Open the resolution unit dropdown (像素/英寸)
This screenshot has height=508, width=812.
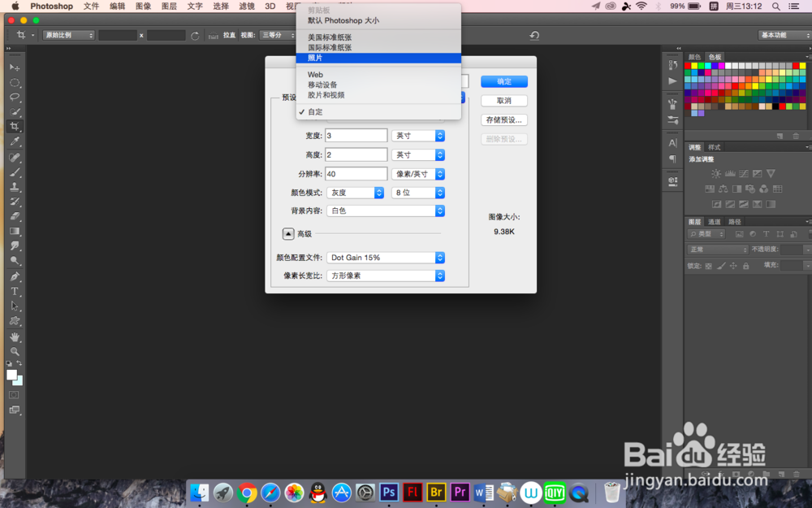tap(418, 174)
